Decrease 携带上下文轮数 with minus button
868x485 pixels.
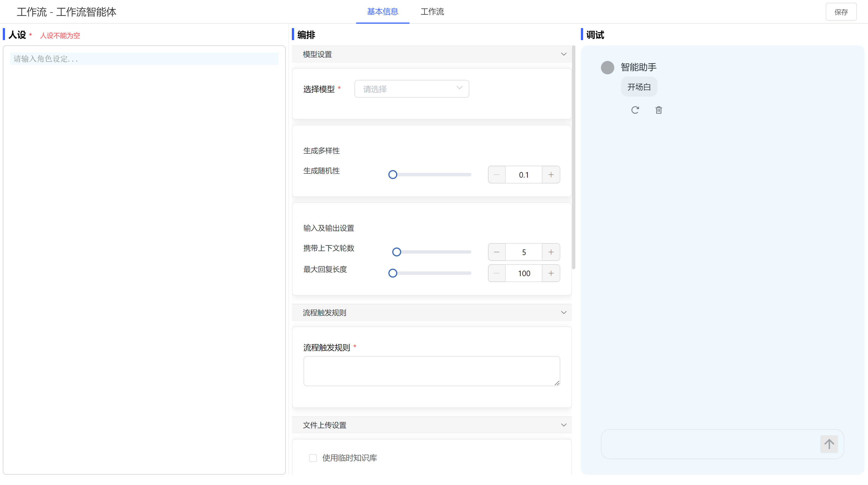(497, 252)
